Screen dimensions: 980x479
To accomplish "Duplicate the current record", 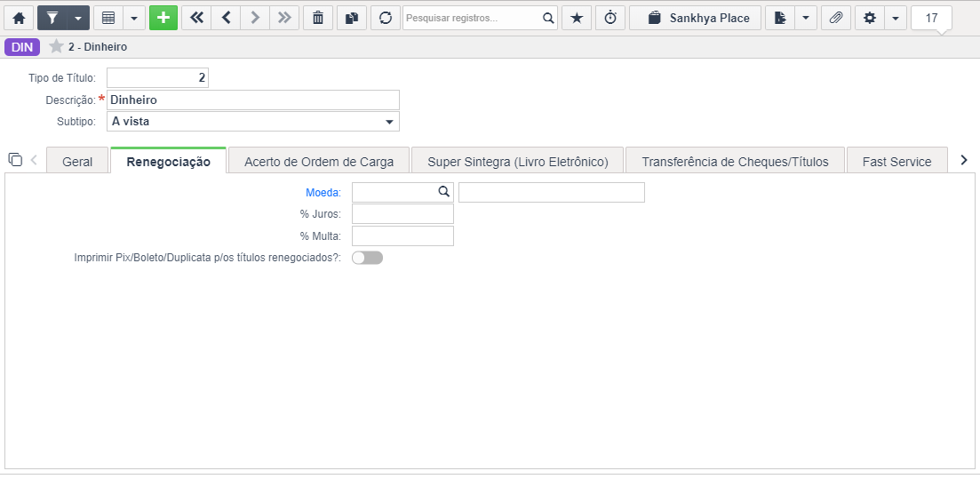I will tap(352, 18).
